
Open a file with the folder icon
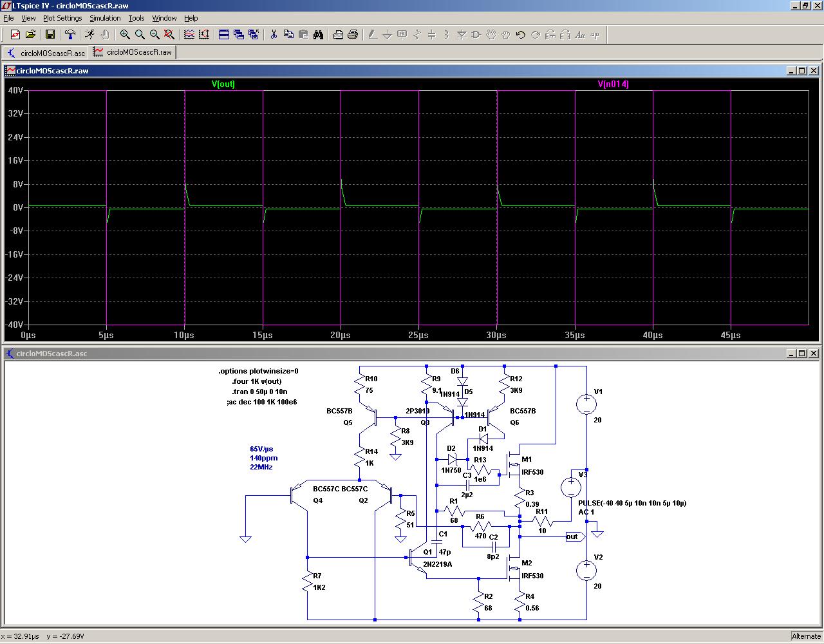pyautogui.click(x=30, y=35)
